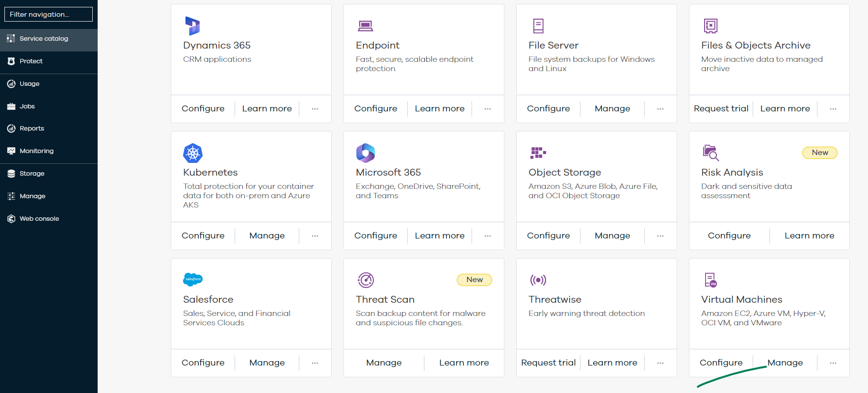Request trial for Threatwise
Viewport: 868px width, 393px height.
click(549, 363)
